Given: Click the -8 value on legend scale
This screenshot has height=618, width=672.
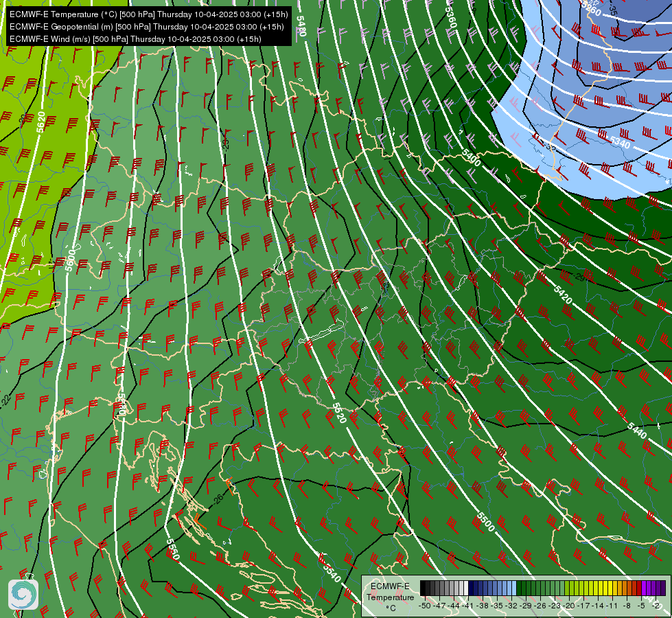Looking at the screenshot, I should (627, 606).
